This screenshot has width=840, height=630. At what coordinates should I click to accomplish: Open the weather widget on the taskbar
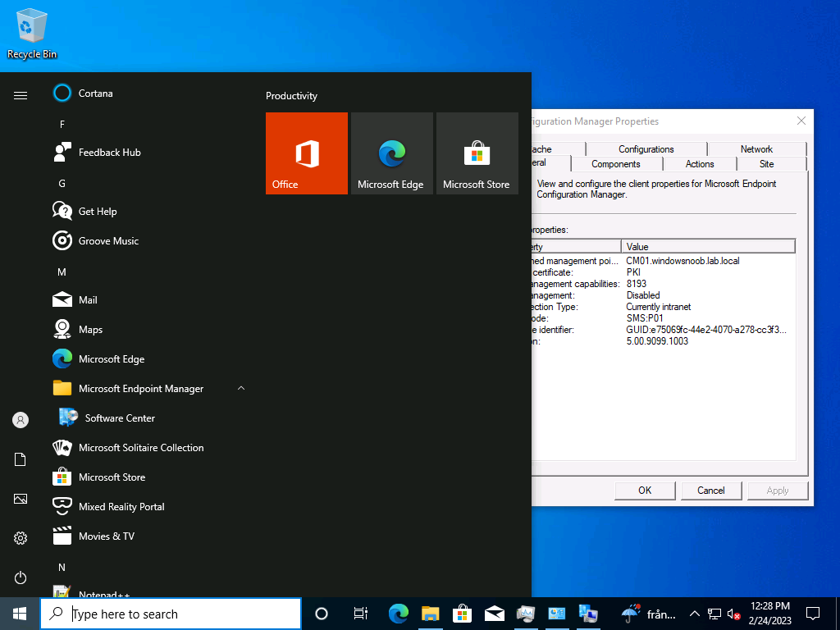tap(648, 614)
